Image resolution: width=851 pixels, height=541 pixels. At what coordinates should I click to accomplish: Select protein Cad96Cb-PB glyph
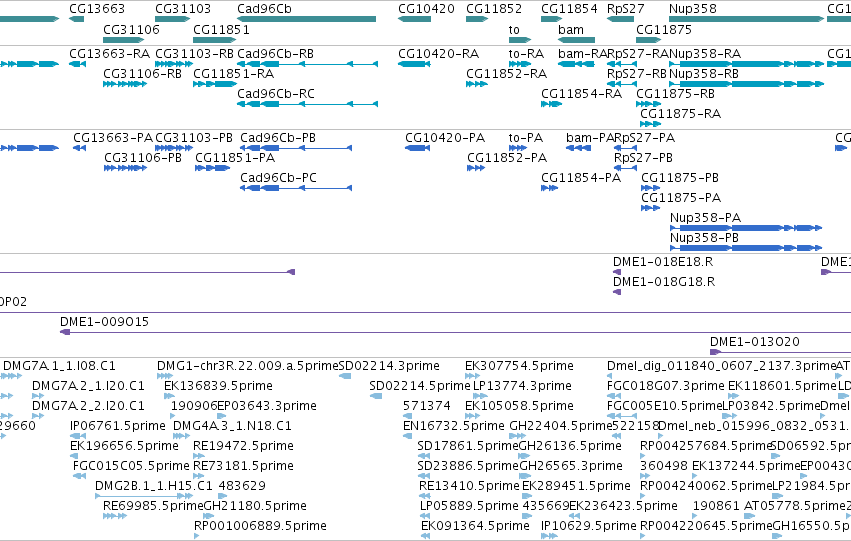[296, 148]
